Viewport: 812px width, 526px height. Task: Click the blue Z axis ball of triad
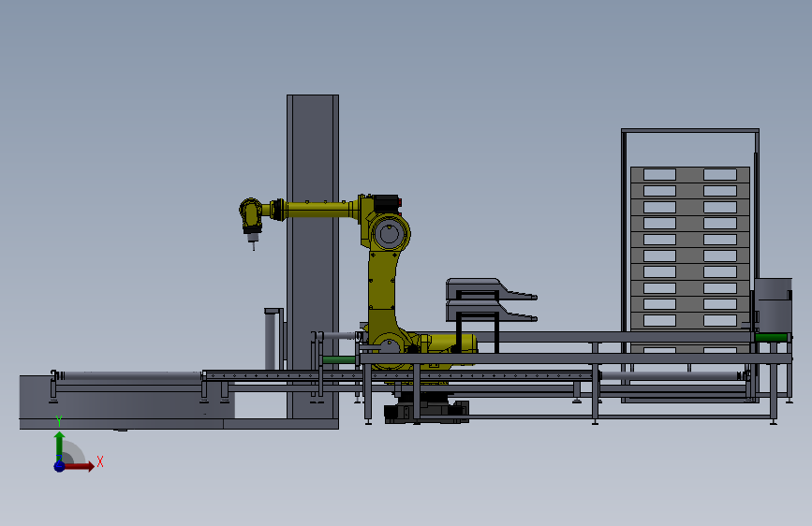tap(59, 466)
